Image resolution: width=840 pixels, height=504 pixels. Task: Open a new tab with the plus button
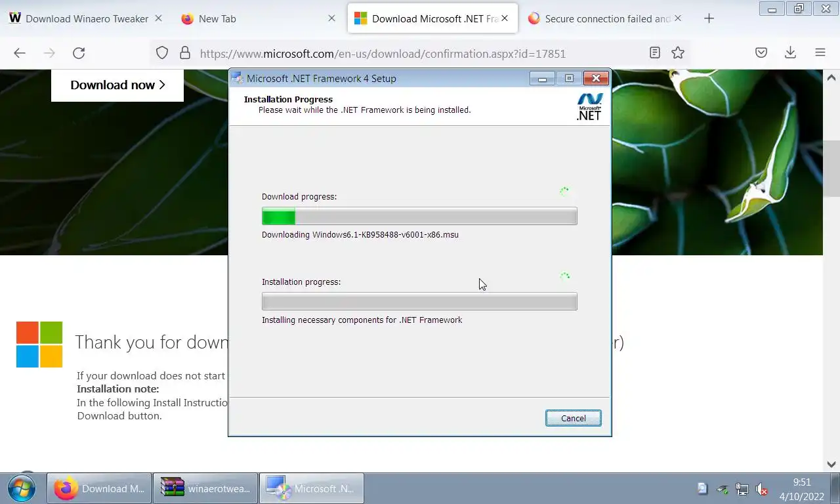click(x=709, y=18)
